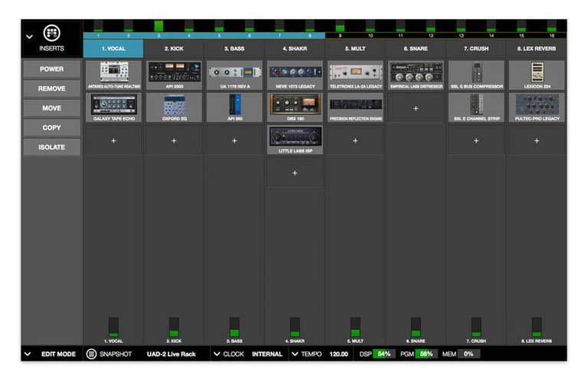Select the 2. KICK channel tab

pyautogui.click(x=174, y=48)
